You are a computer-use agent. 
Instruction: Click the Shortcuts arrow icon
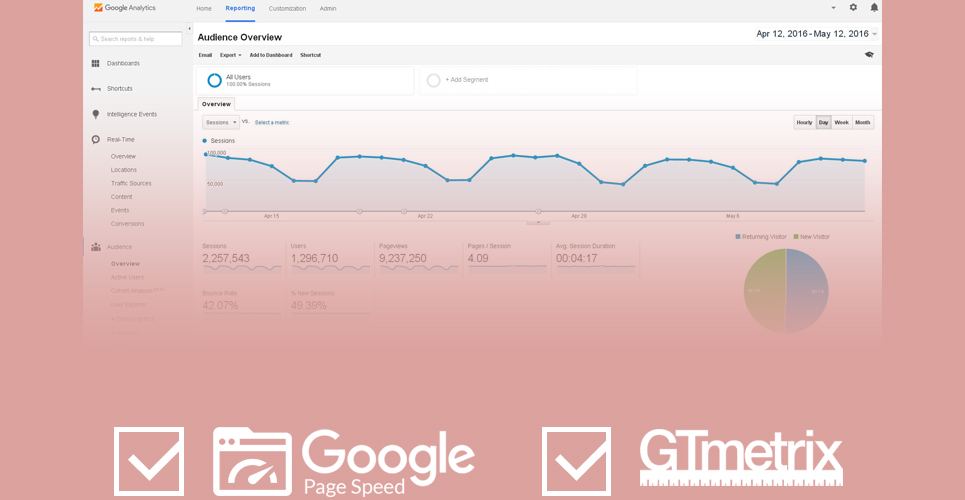click(x=95, y=89)
